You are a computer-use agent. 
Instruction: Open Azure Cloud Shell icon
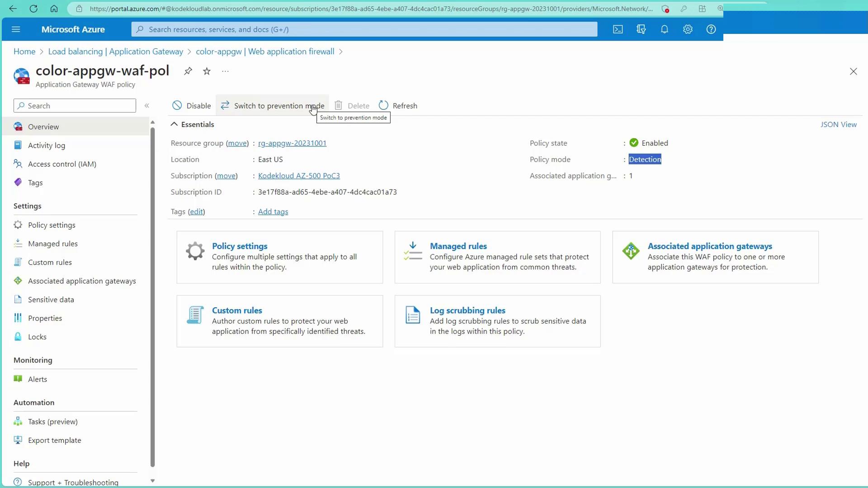(x=618, y=29)
